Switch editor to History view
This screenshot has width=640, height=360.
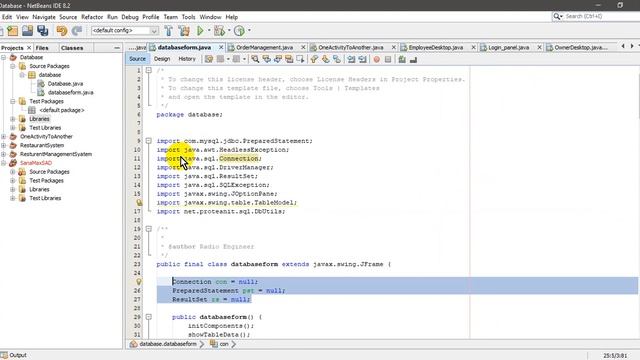[x=187, y=59]
